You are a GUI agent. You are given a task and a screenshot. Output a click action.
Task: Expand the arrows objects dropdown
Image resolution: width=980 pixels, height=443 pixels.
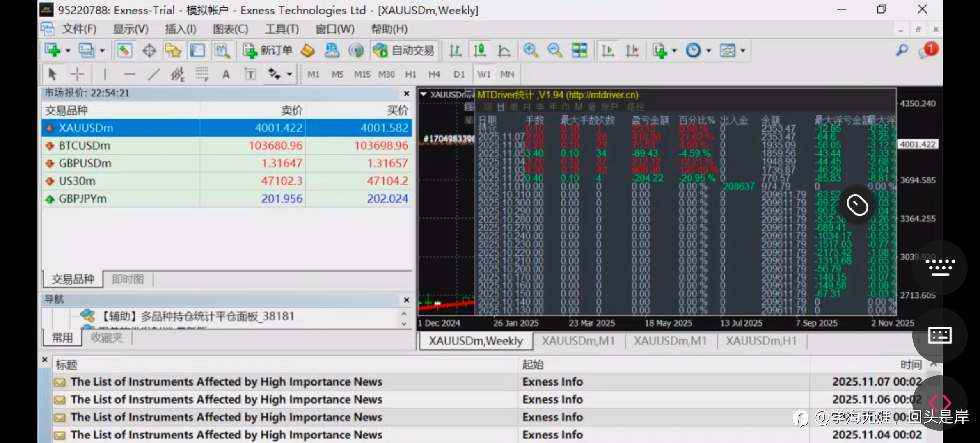click(289, 74)
